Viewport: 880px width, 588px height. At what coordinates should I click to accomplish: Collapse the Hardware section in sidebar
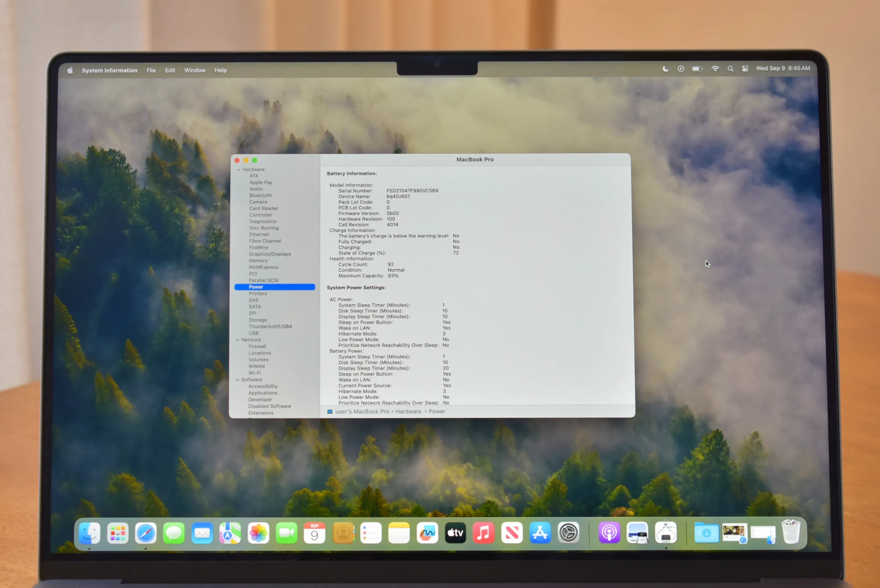(x=238, y=169)
